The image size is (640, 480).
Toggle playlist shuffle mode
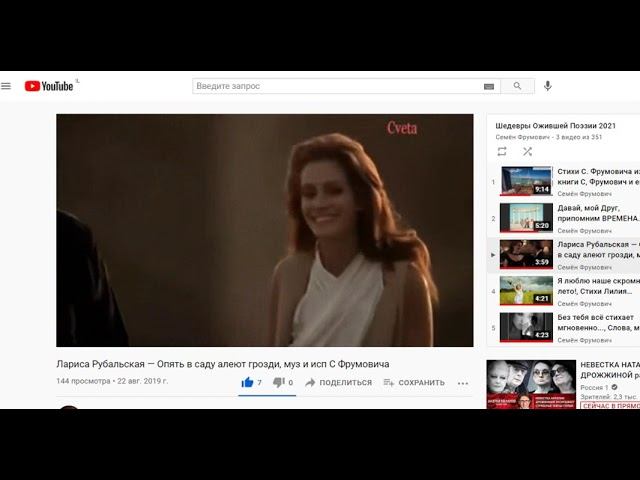527,151
